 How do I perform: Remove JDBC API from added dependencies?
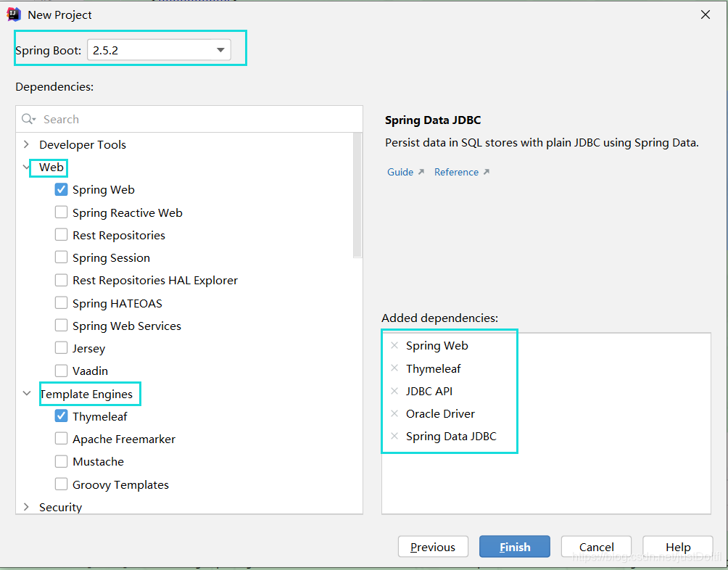click(x=394, y=391)
